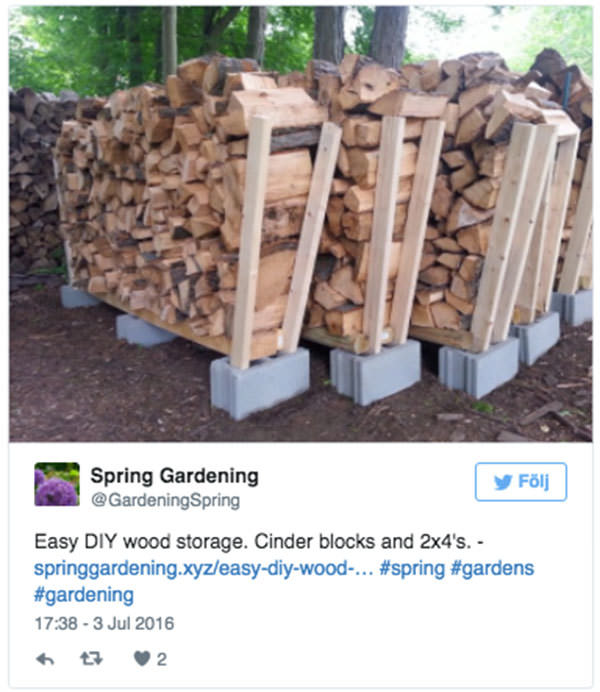Click the leaning 2x4 board in photo
The height and width of the screenshot is (692, 600).
311,237
